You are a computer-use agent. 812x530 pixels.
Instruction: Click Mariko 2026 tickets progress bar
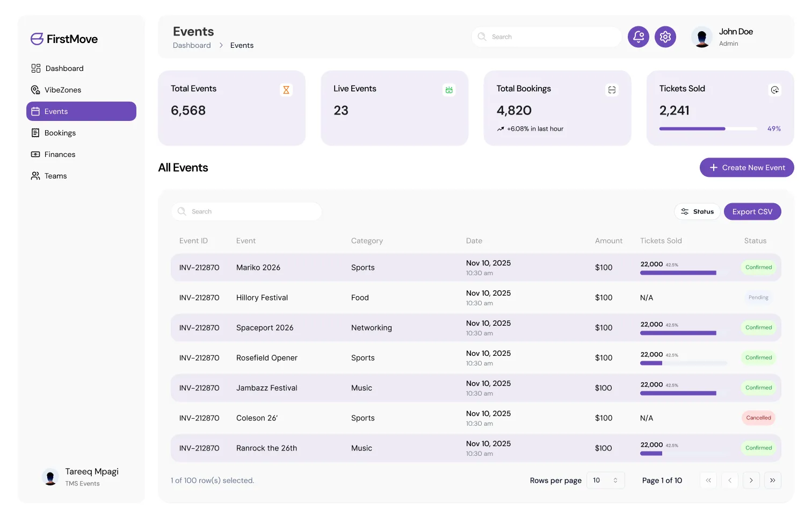click(683, 273)
